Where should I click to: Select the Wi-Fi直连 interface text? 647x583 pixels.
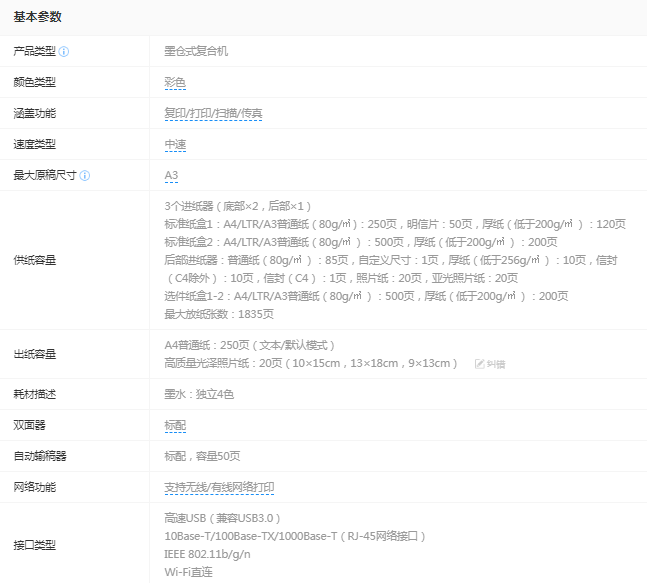pos(188,572)
